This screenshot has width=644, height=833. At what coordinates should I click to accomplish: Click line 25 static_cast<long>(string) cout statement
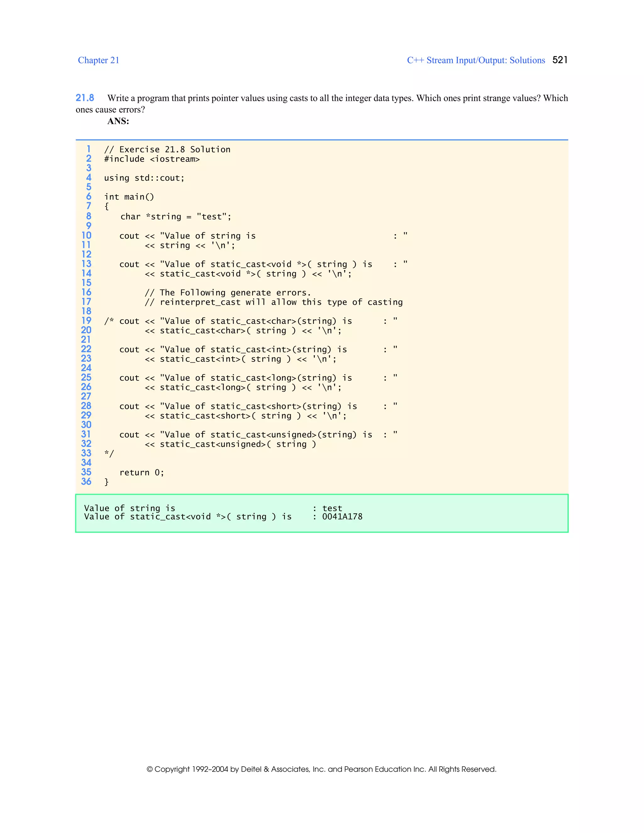click(258, 378)
